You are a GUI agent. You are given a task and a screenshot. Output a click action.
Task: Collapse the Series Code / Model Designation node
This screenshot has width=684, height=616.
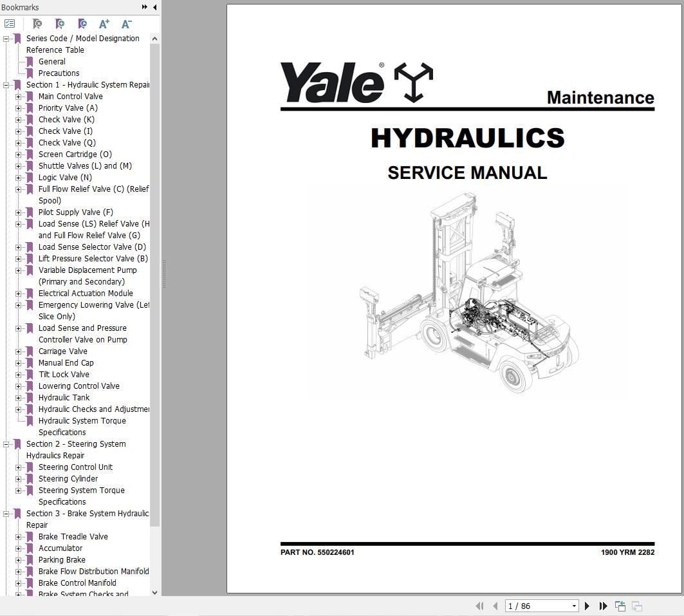(6, 39)
